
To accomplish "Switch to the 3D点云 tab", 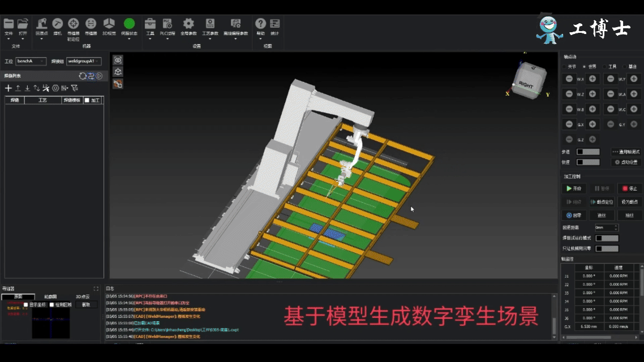I will [83, 296].
